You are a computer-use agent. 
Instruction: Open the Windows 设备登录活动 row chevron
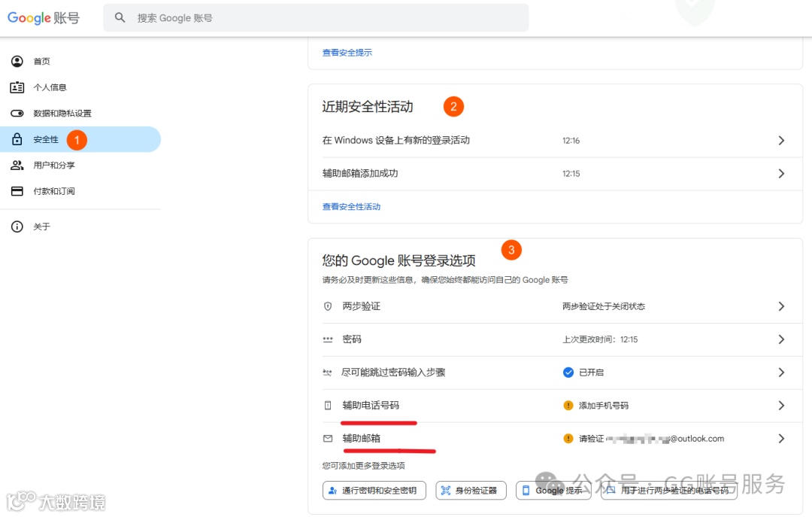click(x=781, y=141)
